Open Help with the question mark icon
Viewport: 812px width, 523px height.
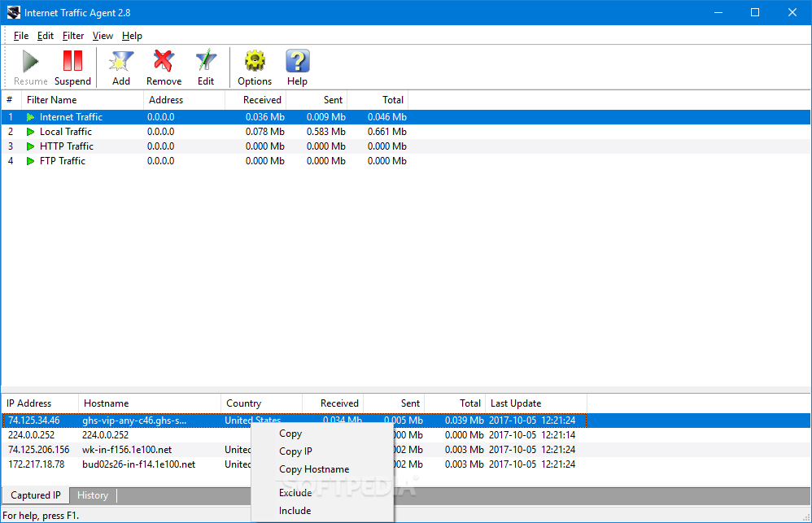(297, 61)
